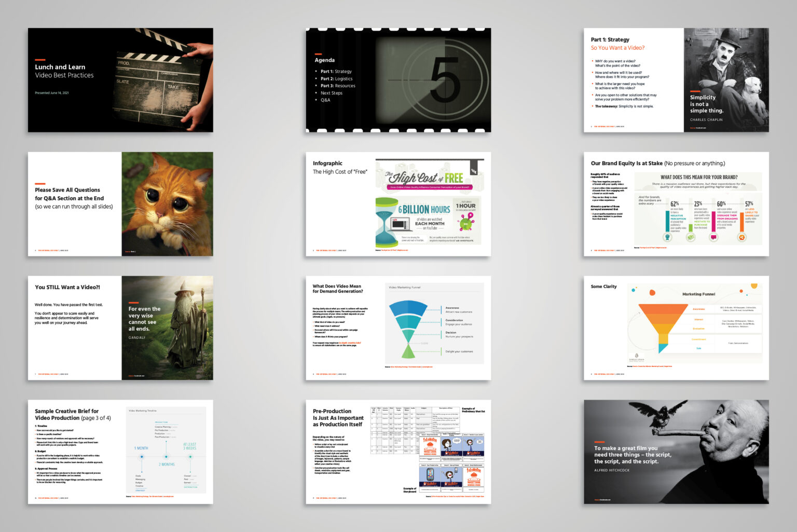The width and height of the screenshot is (797, 532).
Task: Open the What Does Video Mean for Demand Generation slide
Action: pyautogui.click(x=398, y=328)
